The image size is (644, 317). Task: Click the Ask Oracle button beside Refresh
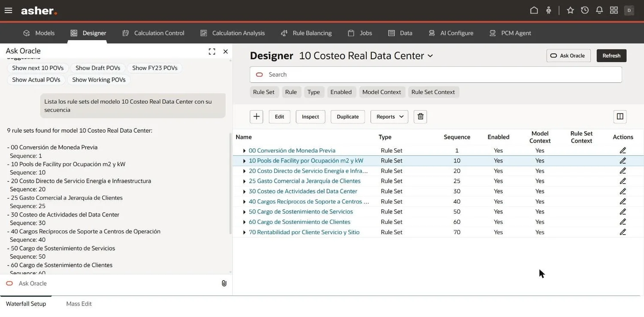568,56
